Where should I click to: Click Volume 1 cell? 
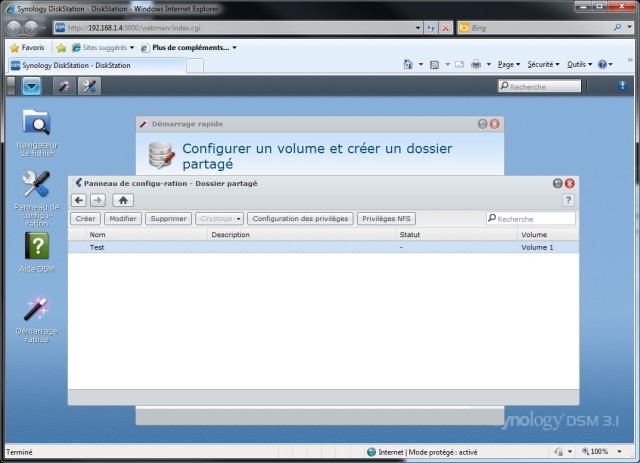pos(537,247)
